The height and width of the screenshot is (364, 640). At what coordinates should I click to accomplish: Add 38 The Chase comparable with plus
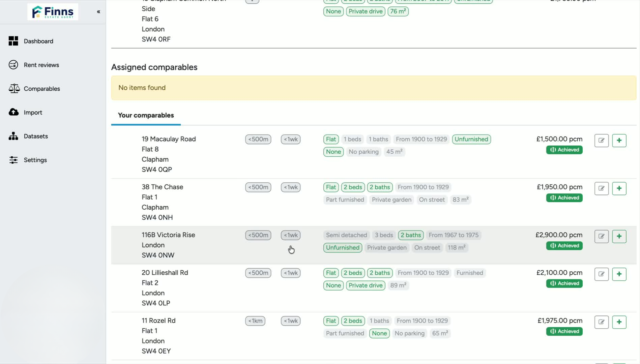(x=619, y=188)
